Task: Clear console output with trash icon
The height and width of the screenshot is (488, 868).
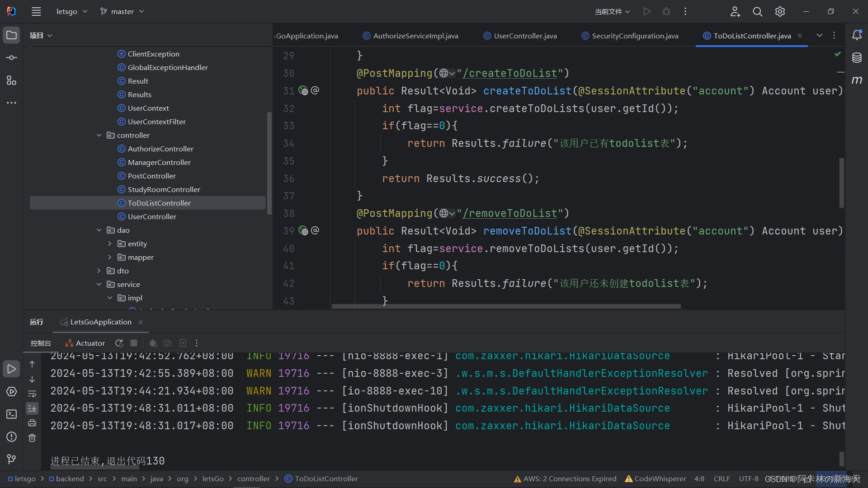Action: coord(32,438)
